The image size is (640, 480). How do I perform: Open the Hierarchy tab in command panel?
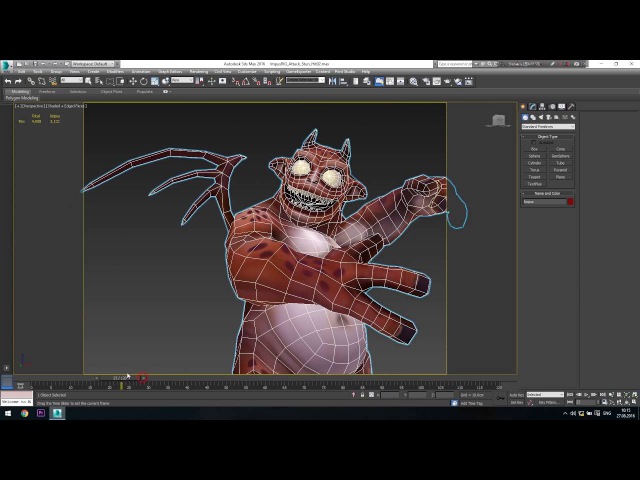click(542, 107)
